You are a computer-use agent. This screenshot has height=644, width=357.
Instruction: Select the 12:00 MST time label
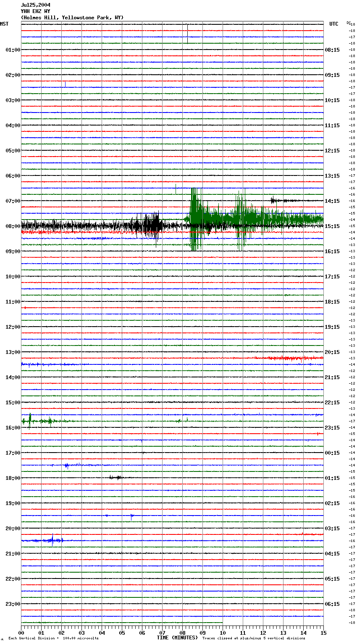click(x=13, y=327)
